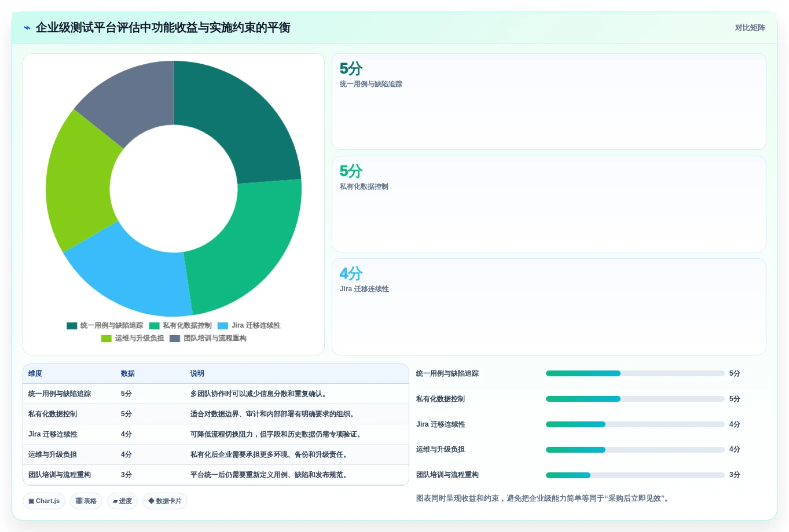
Task: Click the 5分 value in 统一用例 table row
Action: 126,394
